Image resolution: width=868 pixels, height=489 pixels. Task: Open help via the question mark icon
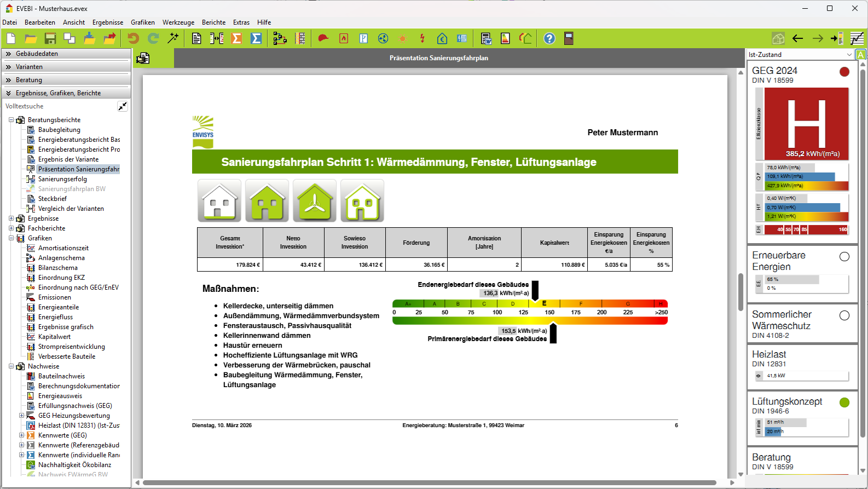click(x=549, y=38)
